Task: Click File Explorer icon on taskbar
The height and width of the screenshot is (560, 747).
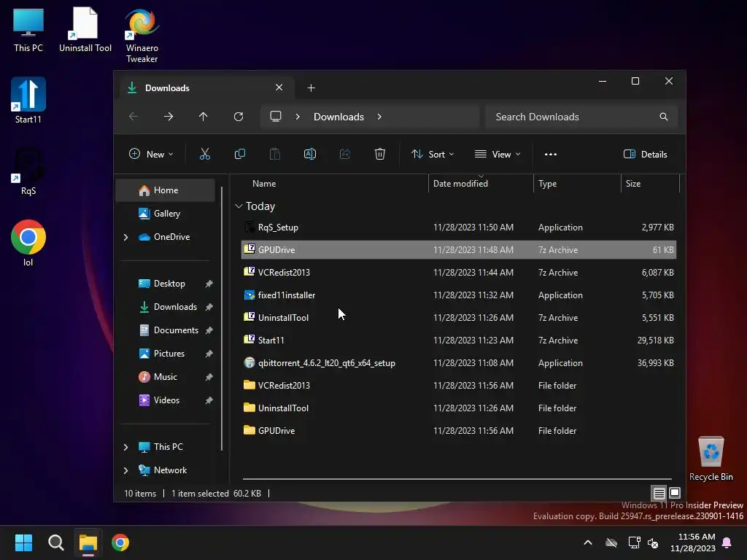Action: point(88,542)
